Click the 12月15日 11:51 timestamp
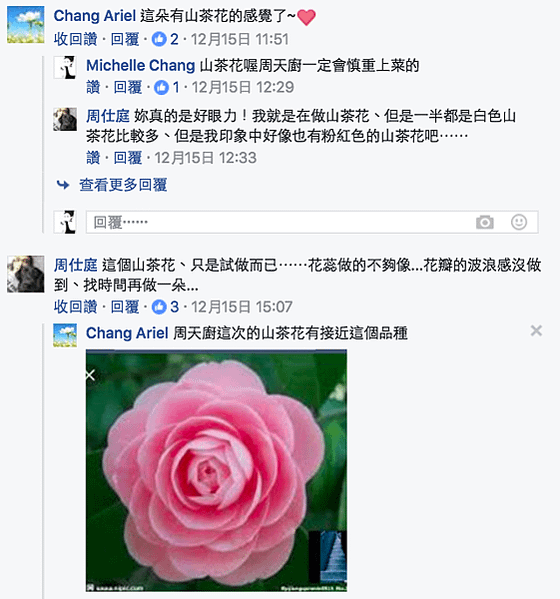560x599 pixels. point(240,39)
